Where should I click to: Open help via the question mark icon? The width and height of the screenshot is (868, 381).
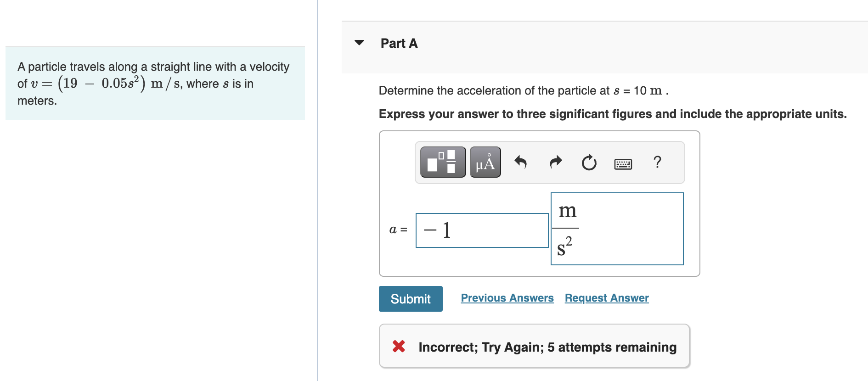pyautogui.click(x=657, y=162)
